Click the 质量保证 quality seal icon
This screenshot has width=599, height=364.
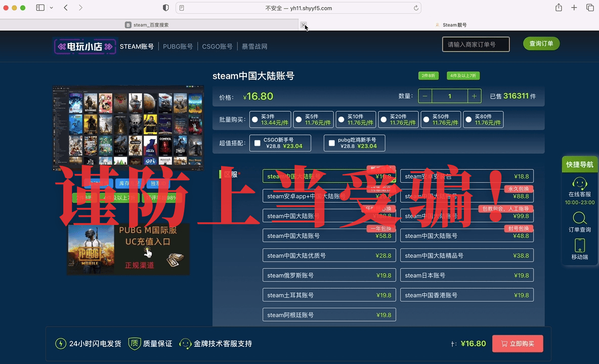134,343
